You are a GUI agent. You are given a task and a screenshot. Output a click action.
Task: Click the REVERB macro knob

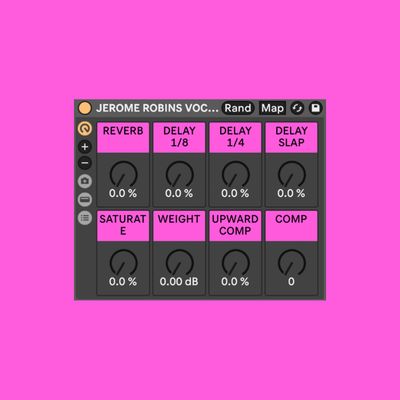[x=123, y=175]
